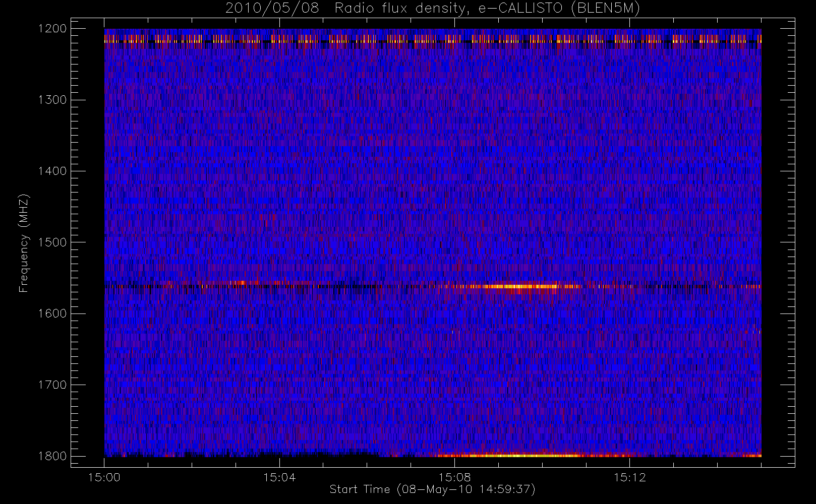
Task: Click the 1300 frequency tick label
Action: 52,100
